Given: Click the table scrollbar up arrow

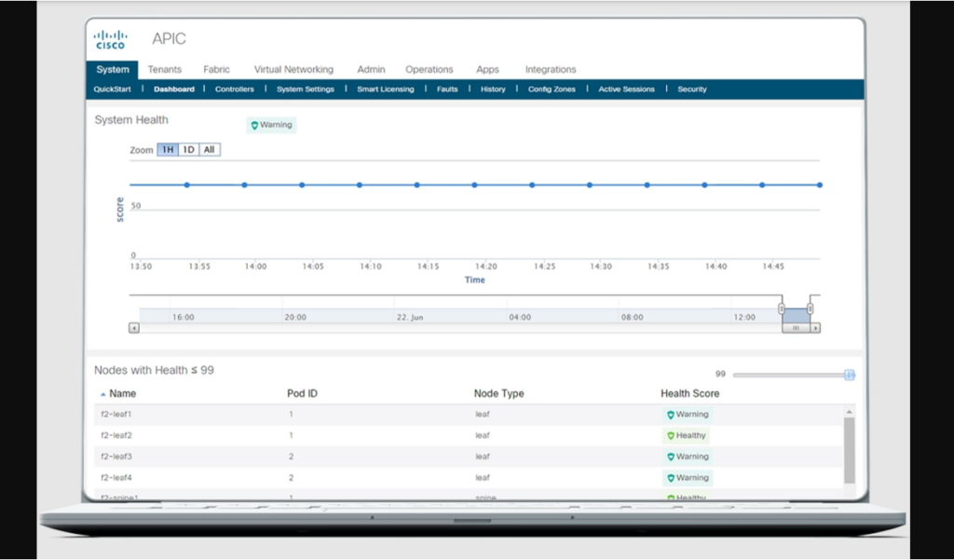Looking at the screenshot, I should [x=849, y=412].
